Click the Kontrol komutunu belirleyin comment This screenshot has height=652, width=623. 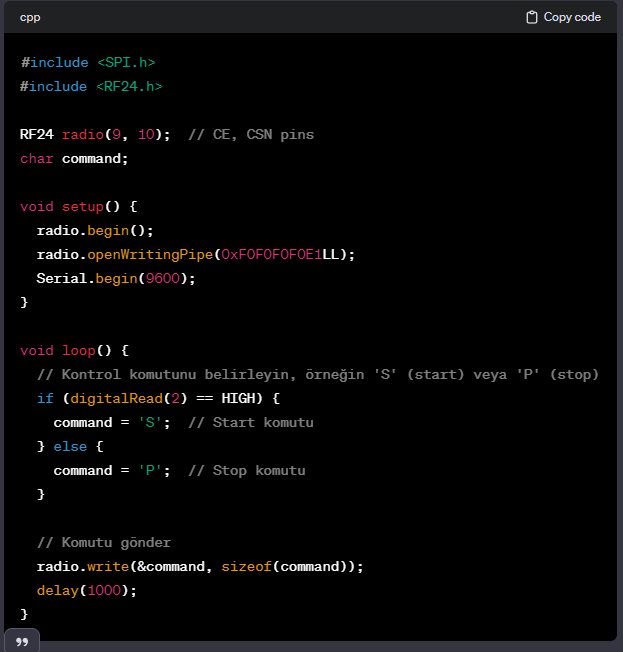(x=318, y=374)
